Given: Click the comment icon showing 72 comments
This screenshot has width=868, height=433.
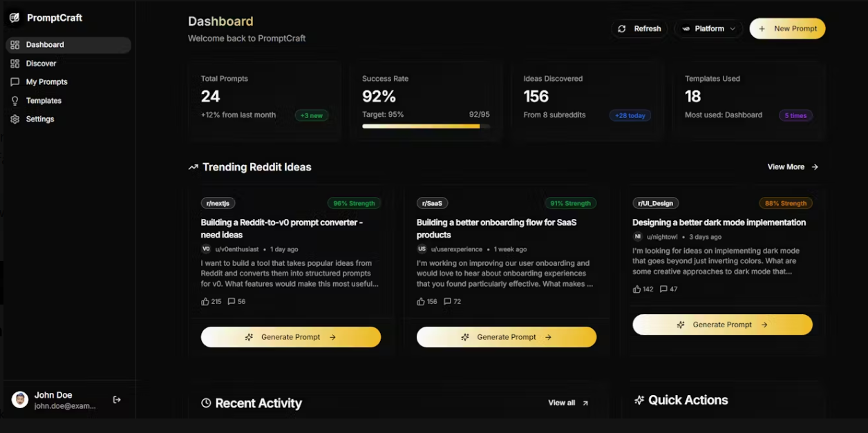Looking at the screenshot, I should point(448,301).
